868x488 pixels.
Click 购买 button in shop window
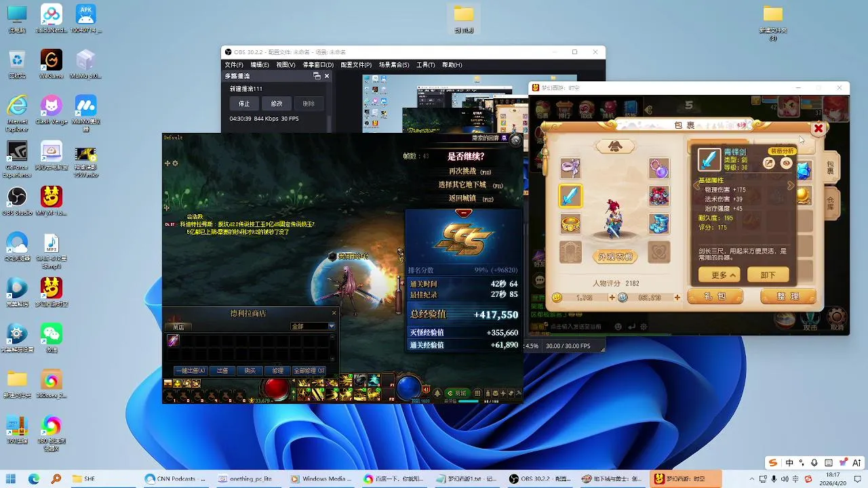coord(250,371)
